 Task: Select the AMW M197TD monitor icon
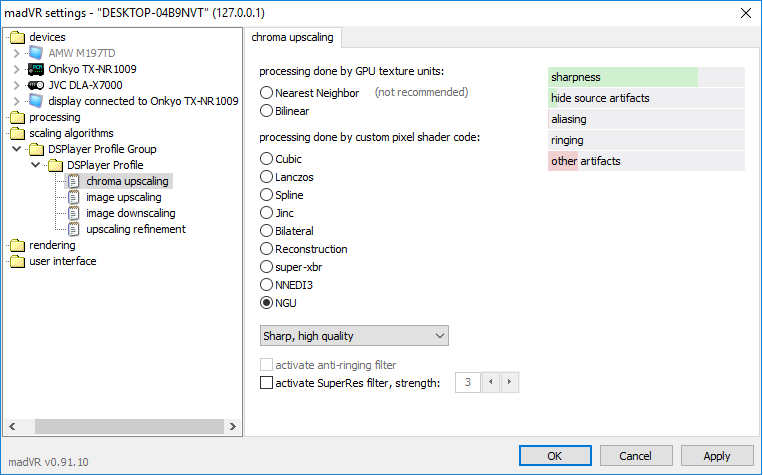coord(36,53)
